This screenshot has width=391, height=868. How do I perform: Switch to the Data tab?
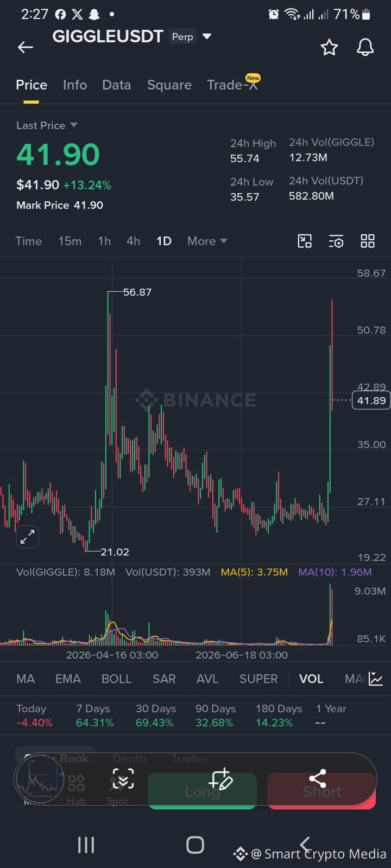pos(117,85)
